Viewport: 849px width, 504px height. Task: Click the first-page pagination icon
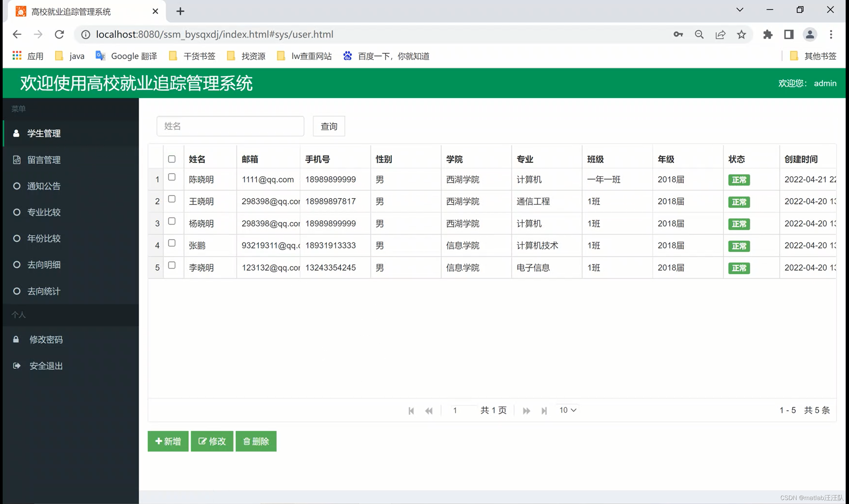pos(411,410)
